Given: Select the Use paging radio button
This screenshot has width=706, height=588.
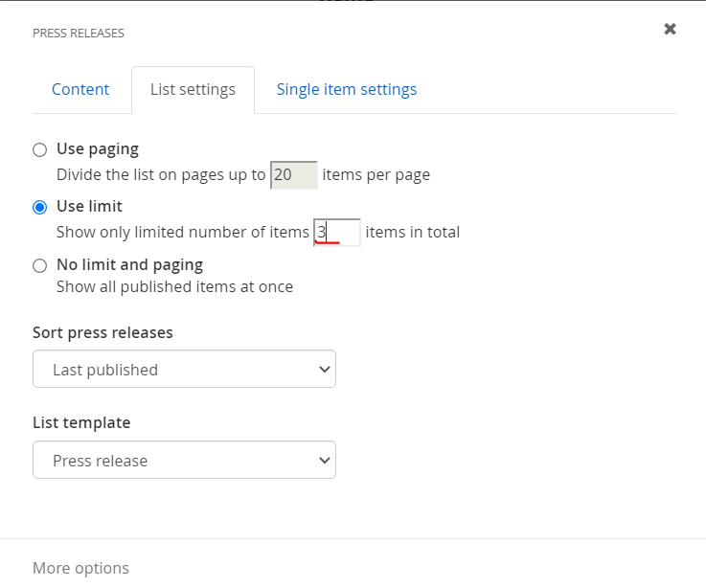Looking at the screenshot, I should [39, 150].
